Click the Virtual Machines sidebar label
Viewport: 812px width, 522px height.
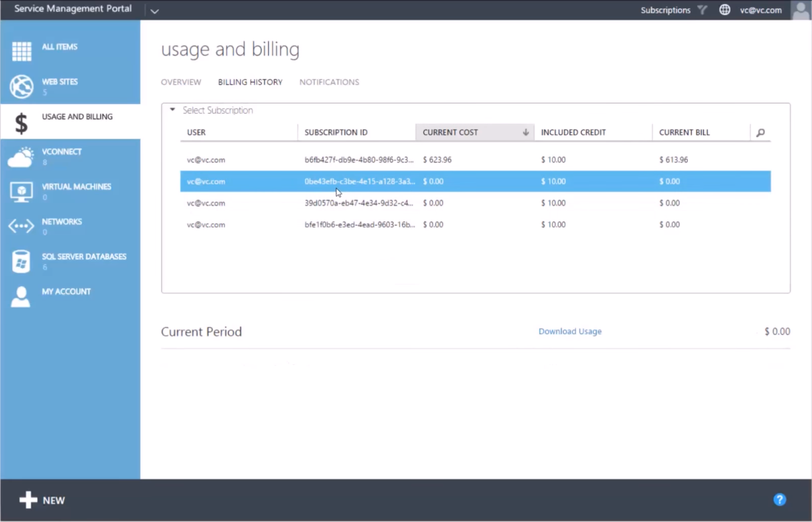coord(77,187)
